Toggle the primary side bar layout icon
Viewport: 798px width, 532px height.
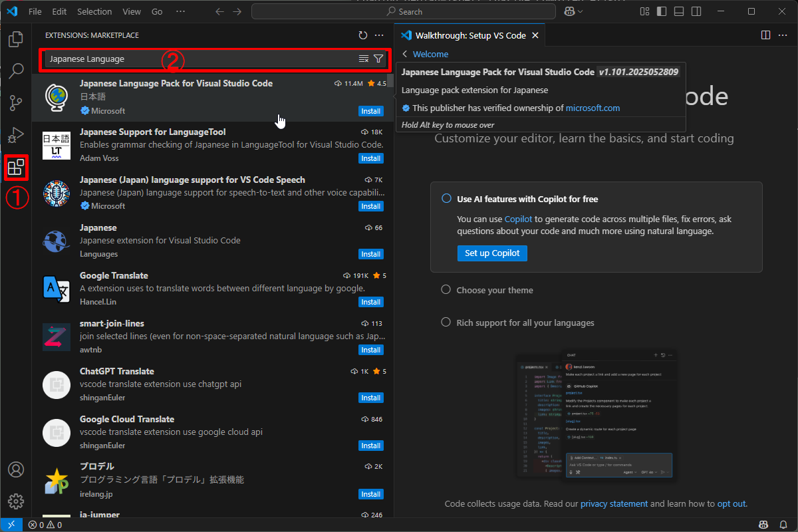(662, 11)
